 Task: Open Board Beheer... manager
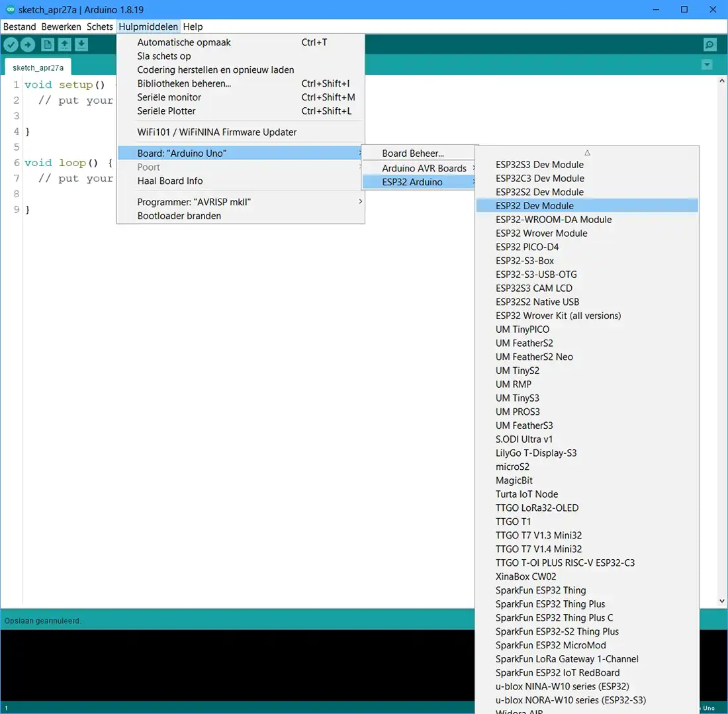coord(413,154)
